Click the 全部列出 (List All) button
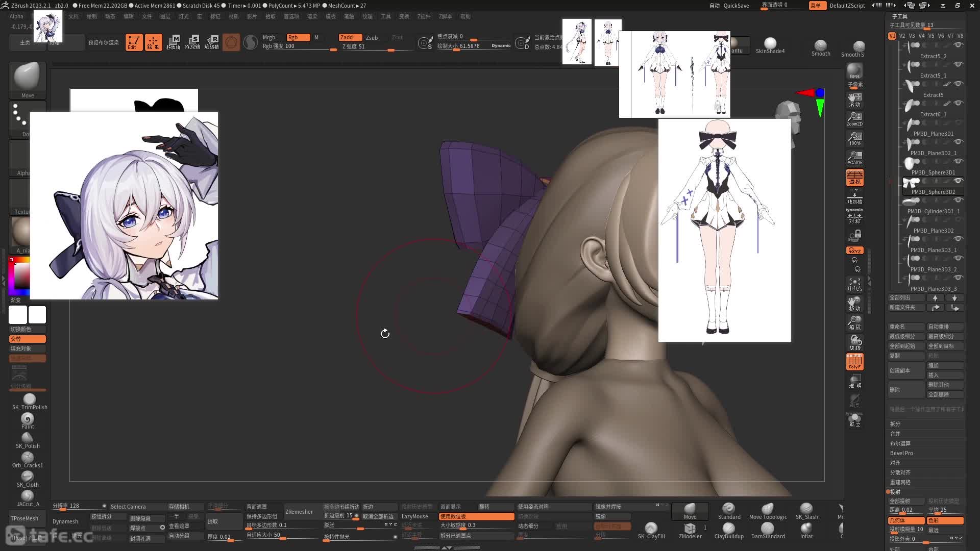 tap(906, 297)
